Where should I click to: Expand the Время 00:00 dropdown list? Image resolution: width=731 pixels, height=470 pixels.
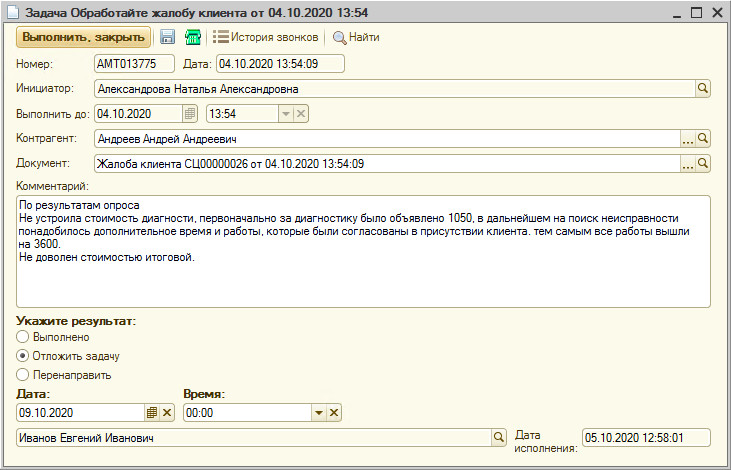pos(319,412)
